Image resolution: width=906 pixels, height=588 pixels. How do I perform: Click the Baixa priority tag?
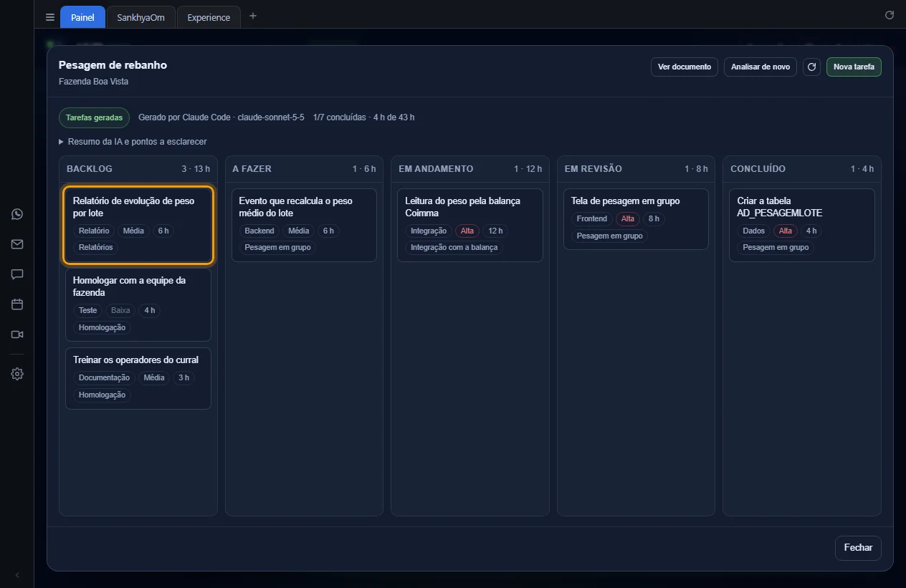(120, 311)
